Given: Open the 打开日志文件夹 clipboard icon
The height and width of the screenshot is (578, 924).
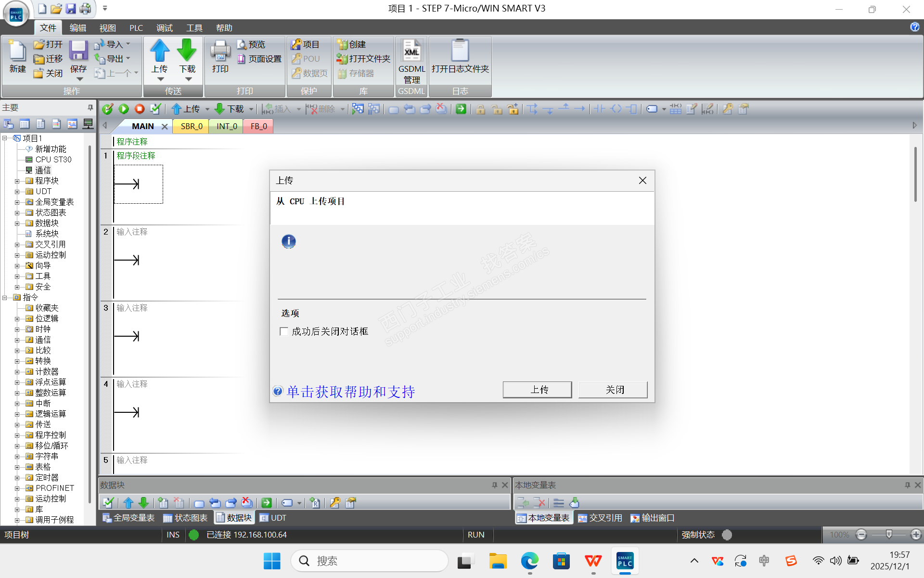Looking at the screenshot, I should [460, 51].
